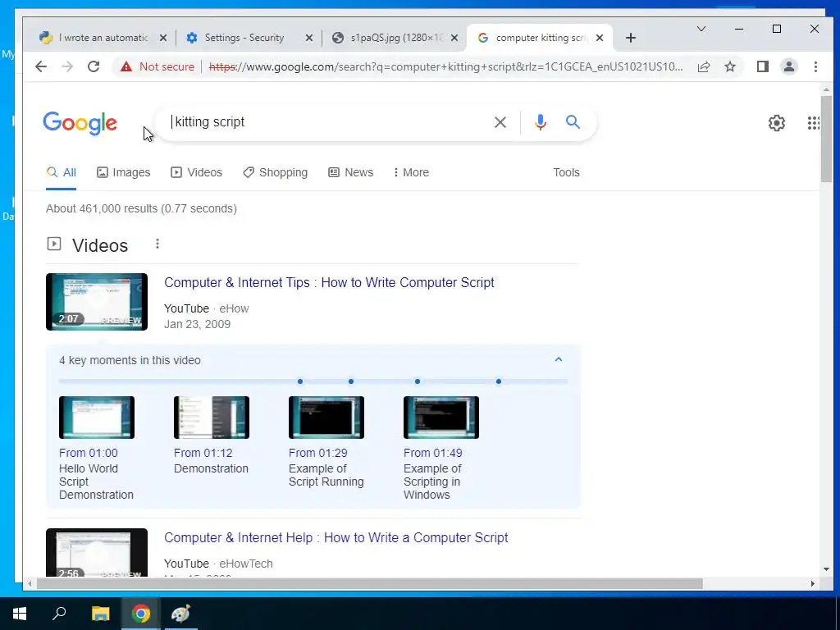Click the last key-moment timeline dot

point(499,381)
